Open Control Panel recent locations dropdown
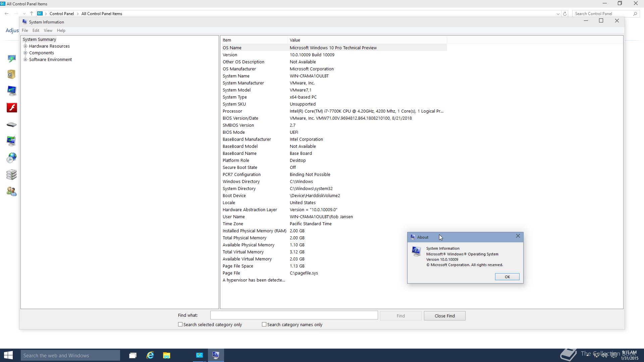Image resolution: width=644 pixels, height=362 pixels. [x=24, y=14]
